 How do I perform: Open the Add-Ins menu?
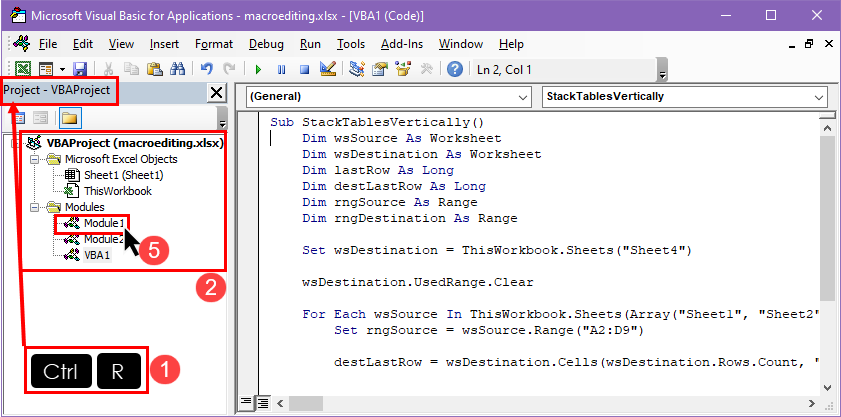402,44
